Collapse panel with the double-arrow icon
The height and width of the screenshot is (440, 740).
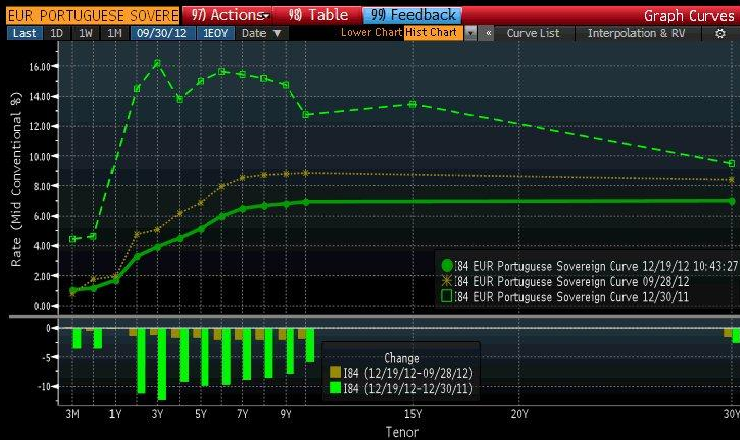[488, 33]
